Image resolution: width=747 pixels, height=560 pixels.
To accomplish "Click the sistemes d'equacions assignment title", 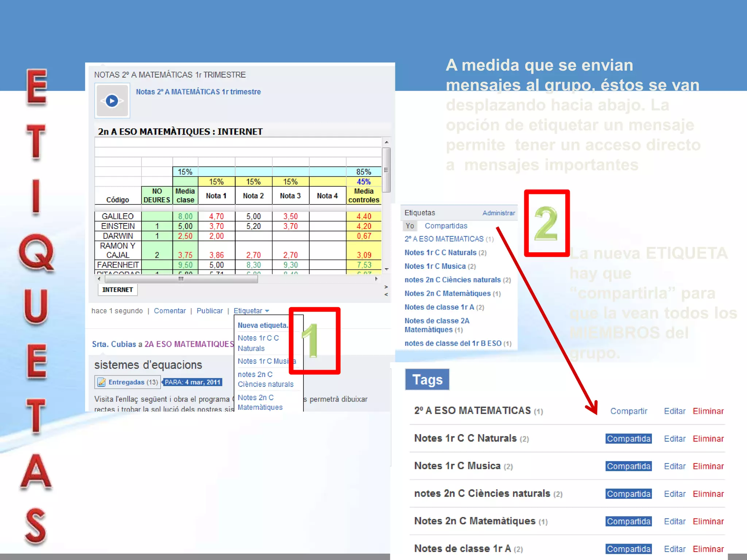I will point(148,365).
